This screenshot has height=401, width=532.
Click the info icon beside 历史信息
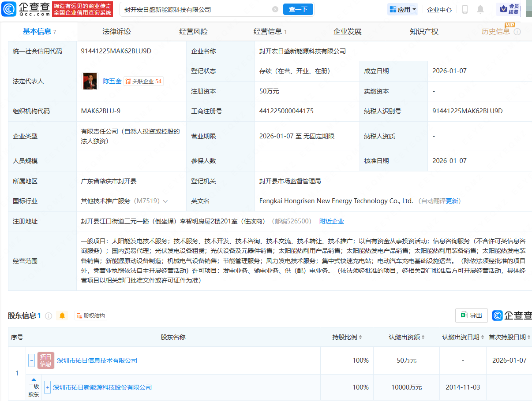517,32
